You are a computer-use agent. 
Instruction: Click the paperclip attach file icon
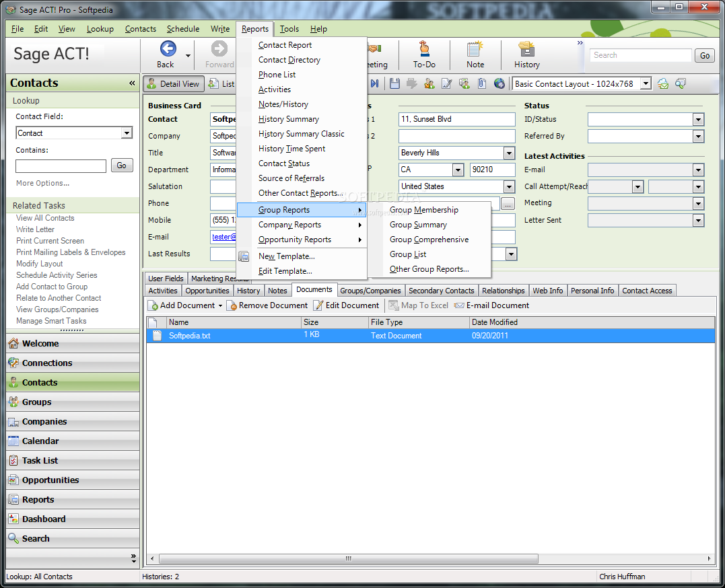click(x=482, y=83)
